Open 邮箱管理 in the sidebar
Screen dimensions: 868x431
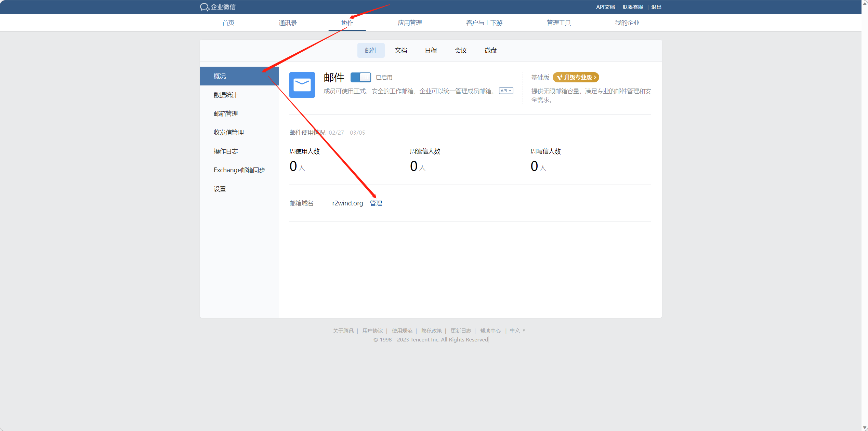pyautogui.click(x=226, y=114)
